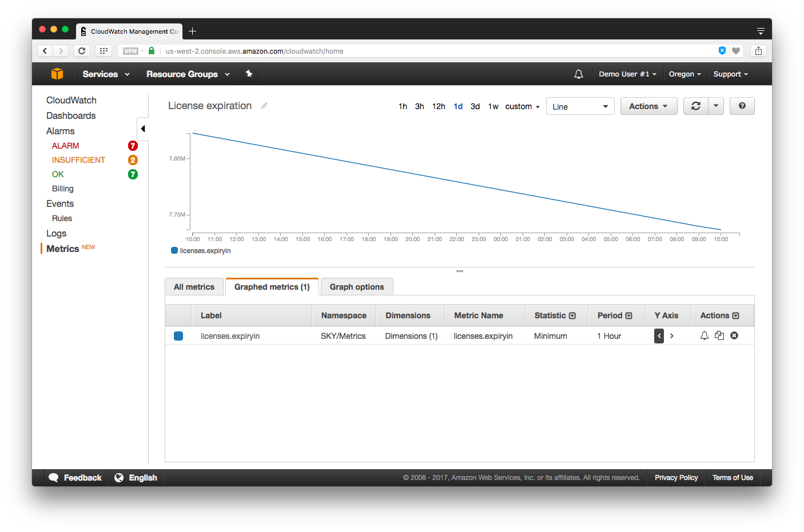Viewport: 804px width, 532px height.
Task: Click the AWS orange cube logo
Action: click(x=57, y=74)
